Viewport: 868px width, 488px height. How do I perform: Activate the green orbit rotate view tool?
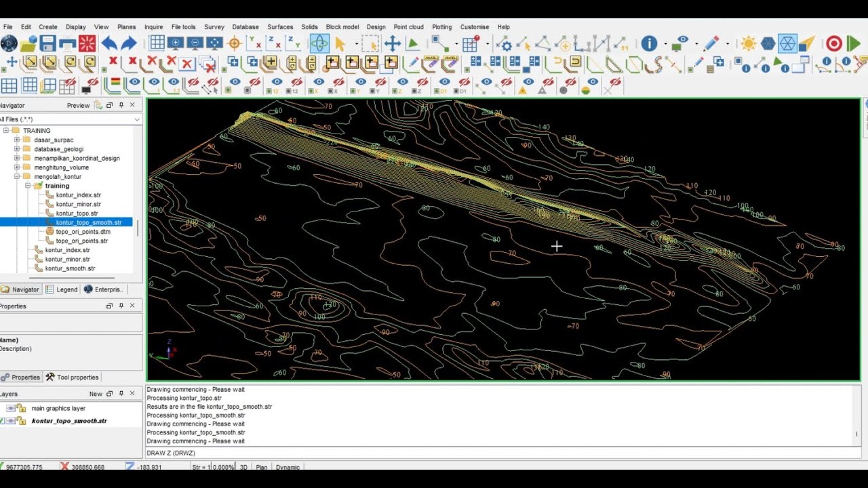[x=319, y=44]
